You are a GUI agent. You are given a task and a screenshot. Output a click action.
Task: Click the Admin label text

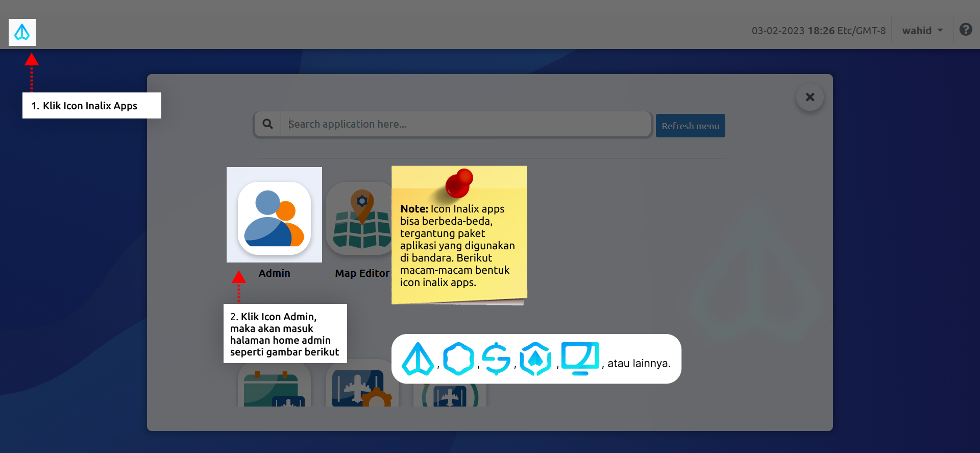coord(274,273)
